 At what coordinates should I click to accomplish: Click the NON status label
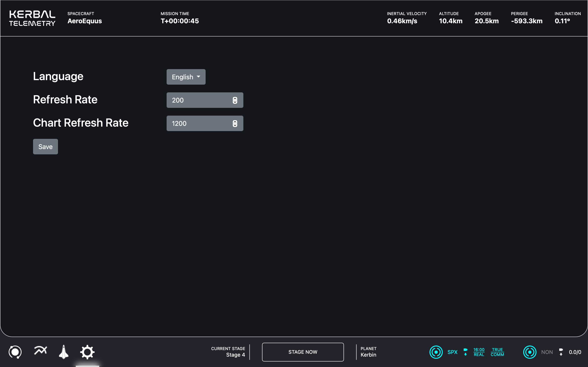[x=547, y=352]
